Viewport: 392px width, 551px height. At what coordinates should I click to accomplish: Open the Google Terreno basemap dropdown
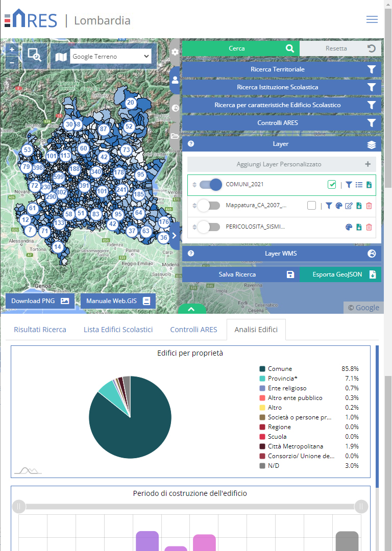(111, 57)
